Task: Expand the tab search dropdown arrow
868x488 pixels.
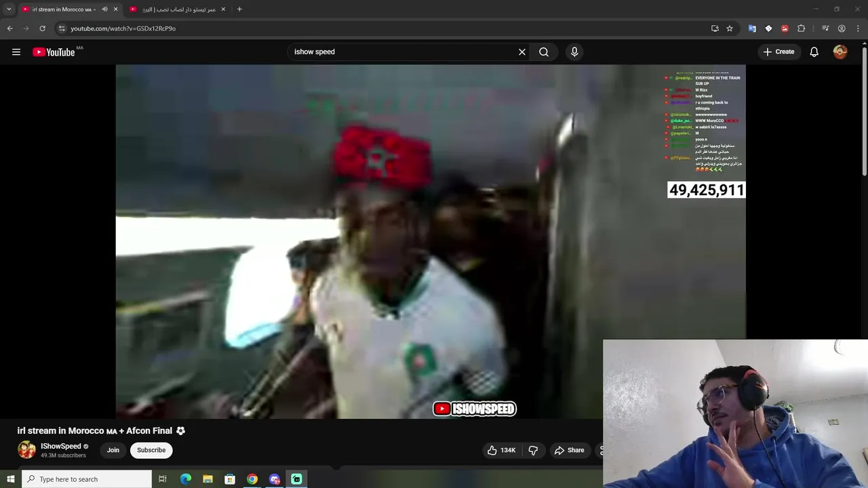Action: click(x=9, y=9)
